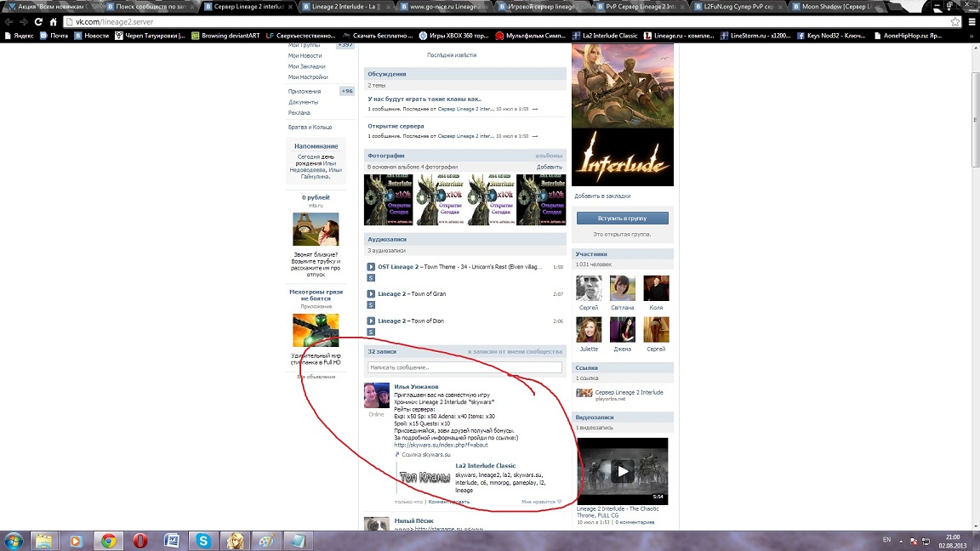Open member Светлана avatar
Viewport: 980px width, 551px height.
(x=623, y=288)
